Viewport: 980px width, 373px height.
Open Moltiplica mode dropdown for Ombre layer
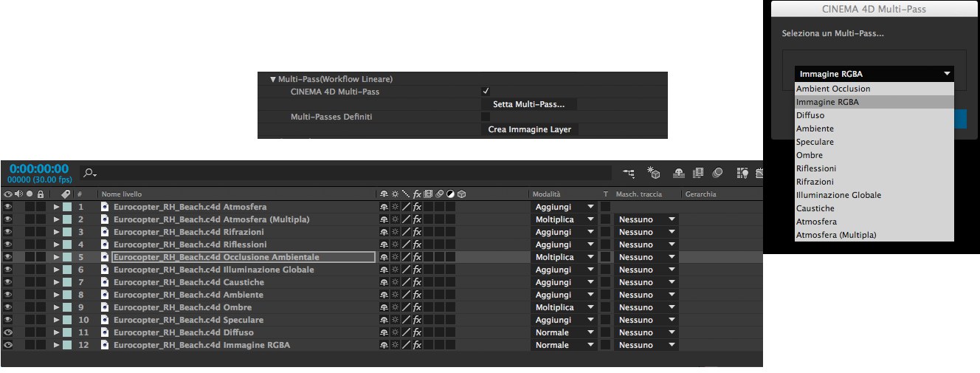(x=565, y=307)
